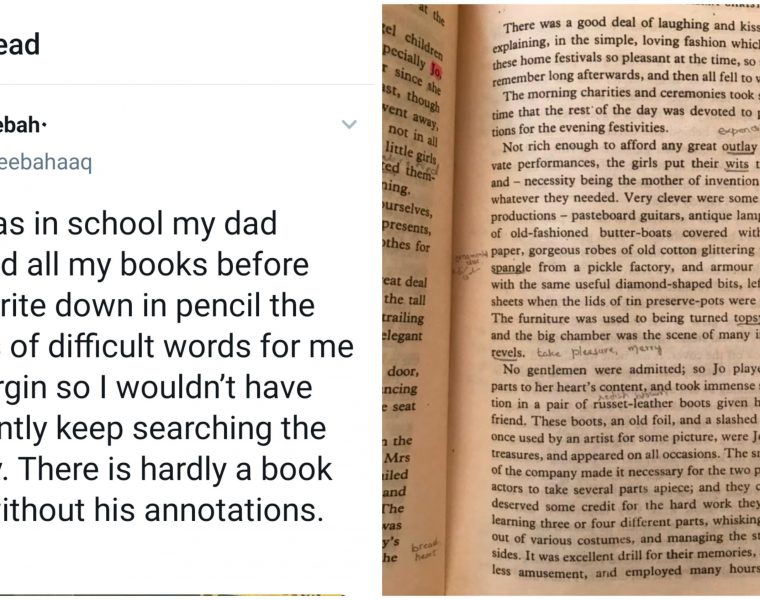Click the tweet text about dad's annotations
The image size is (760, 600).
170,370
